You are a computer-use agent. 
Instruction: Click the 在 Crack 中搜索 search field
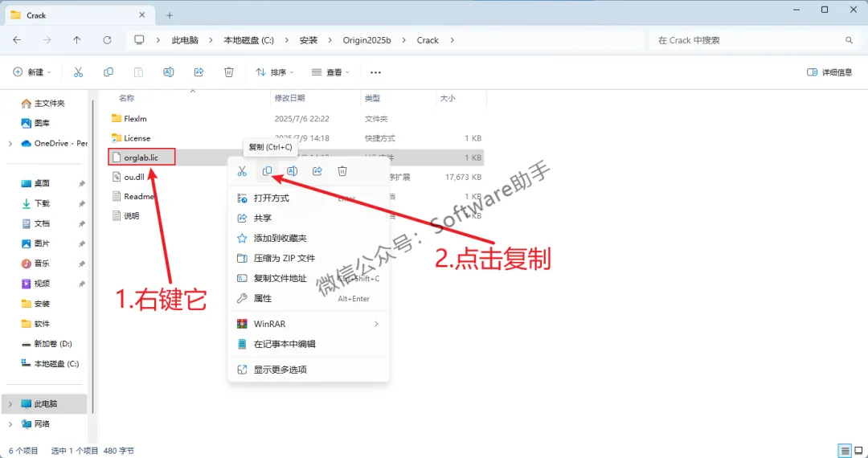point(755,40)
